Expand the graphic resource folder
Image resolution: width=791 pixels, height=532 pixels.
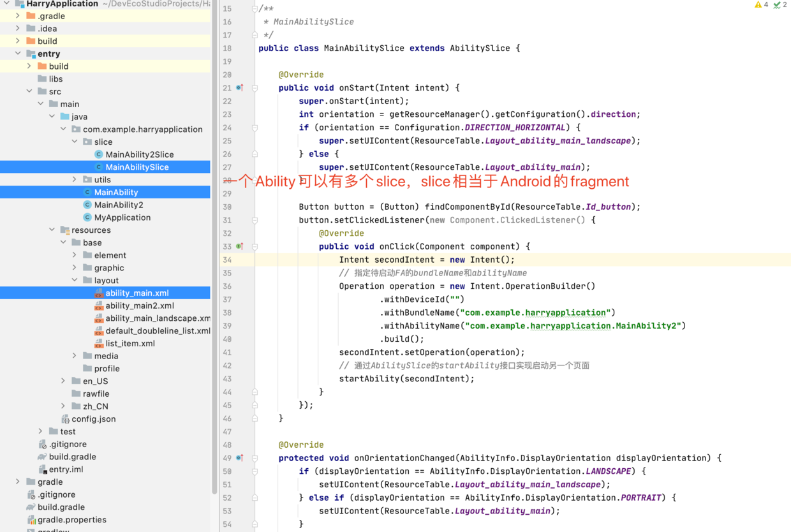75,268
